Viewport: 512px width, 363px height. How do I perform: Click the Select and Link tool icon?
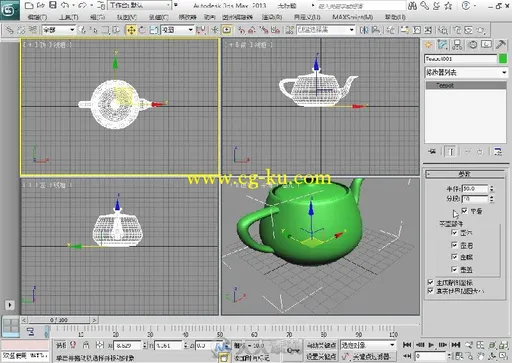pos(9,30)
